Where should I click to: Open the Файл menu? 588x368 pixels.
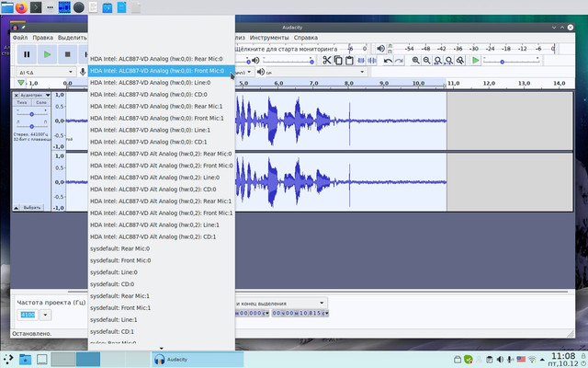[x=20, y=38]
